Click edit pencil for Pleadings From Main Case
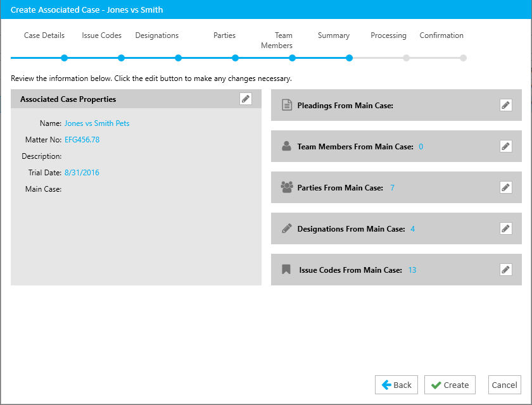 (x=505, y=105)
